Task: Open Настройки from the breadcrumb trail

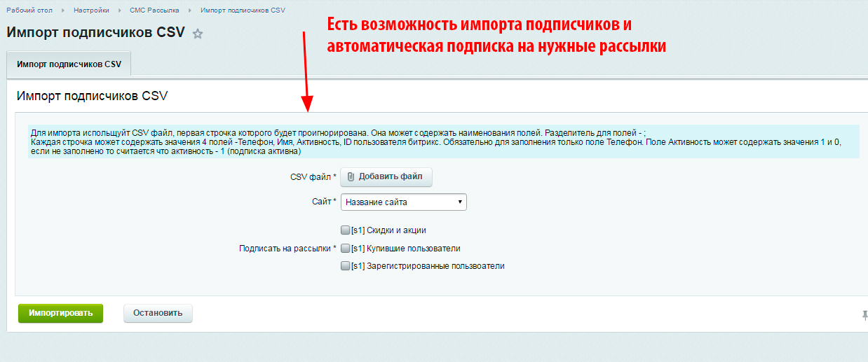Action: point(90,11)
